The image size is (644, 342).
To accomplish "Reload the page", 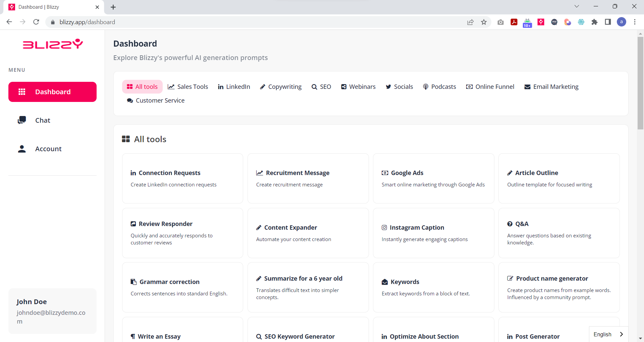I will (36, 22).
